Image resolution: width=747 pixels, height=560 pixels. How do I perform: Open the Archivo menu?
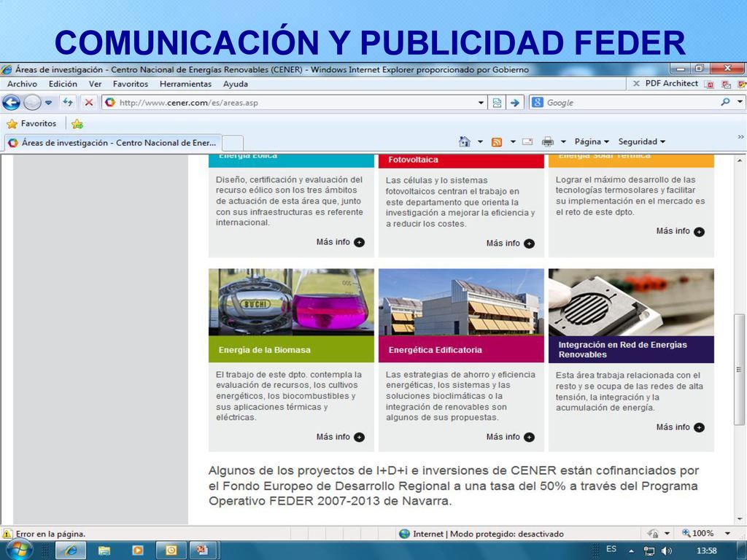click(22, 84)
